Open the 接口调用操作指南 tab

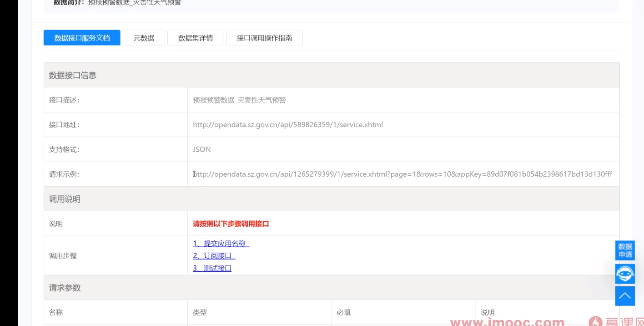[264, 38]
